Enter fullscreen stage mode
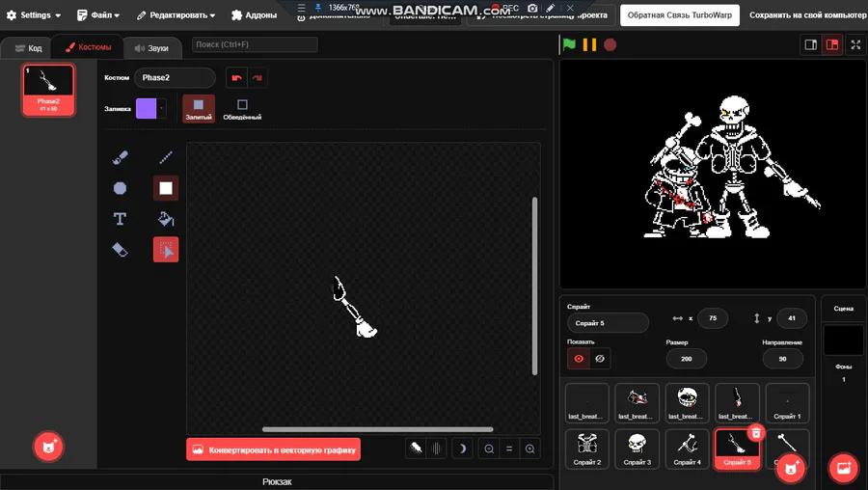868x490 pixels. click(855, 44)
